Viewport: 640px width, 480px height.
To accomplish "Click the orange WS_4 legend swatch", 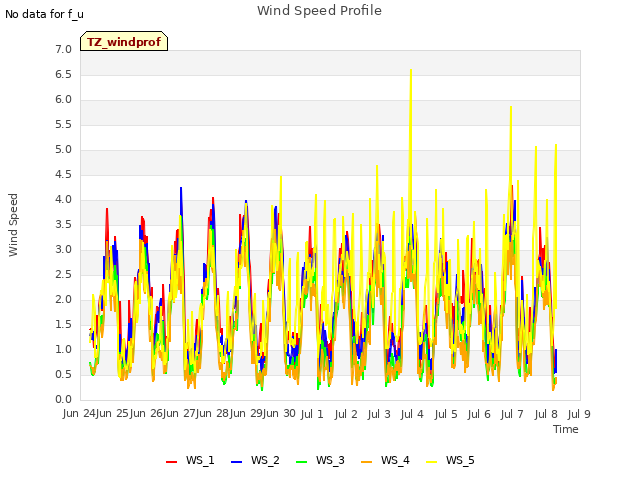I will click(x=367, y=461).
